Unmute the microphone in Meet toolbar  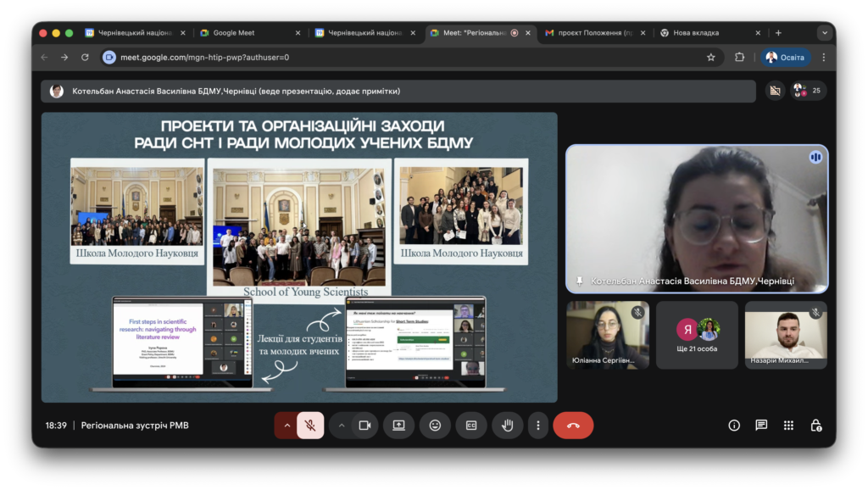pyautogui.click(x=310, y=426)
